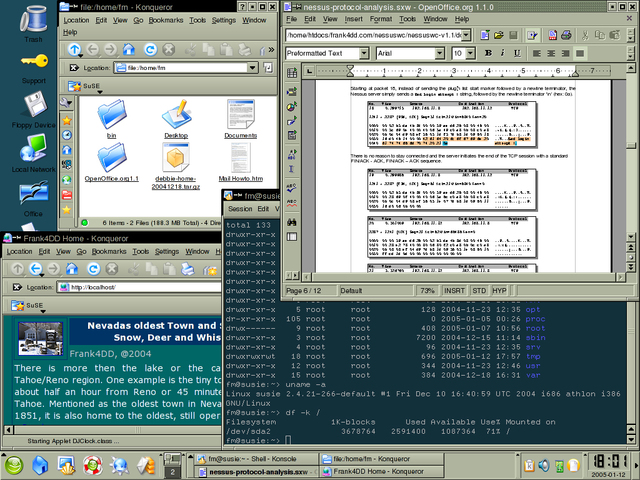This screenshot has height=480, width=640.
Task: Open Help lifesaver icon in the panel
Action: tap(93, 465)
